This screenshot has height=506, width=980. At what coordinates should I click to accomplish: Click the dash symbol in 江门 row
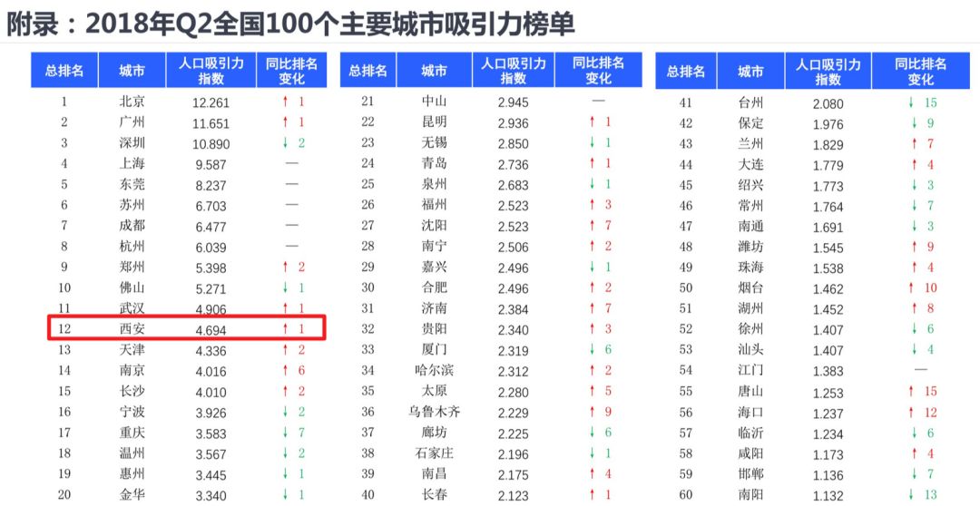921,370
